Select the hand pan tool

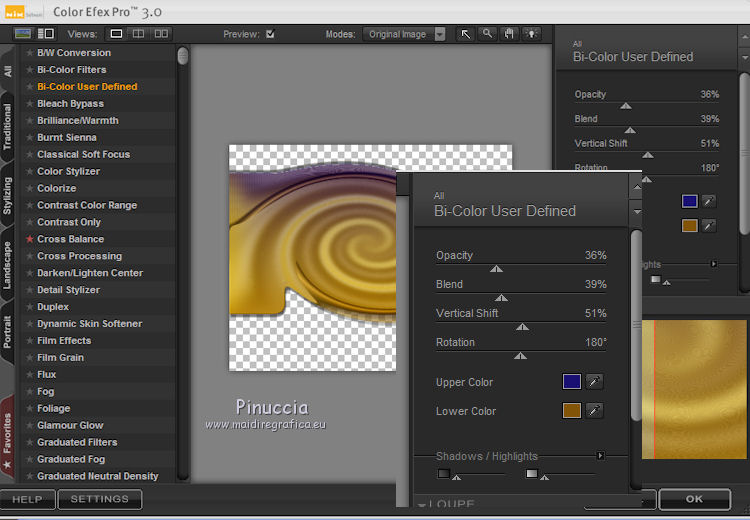click(x=509, y=34)
